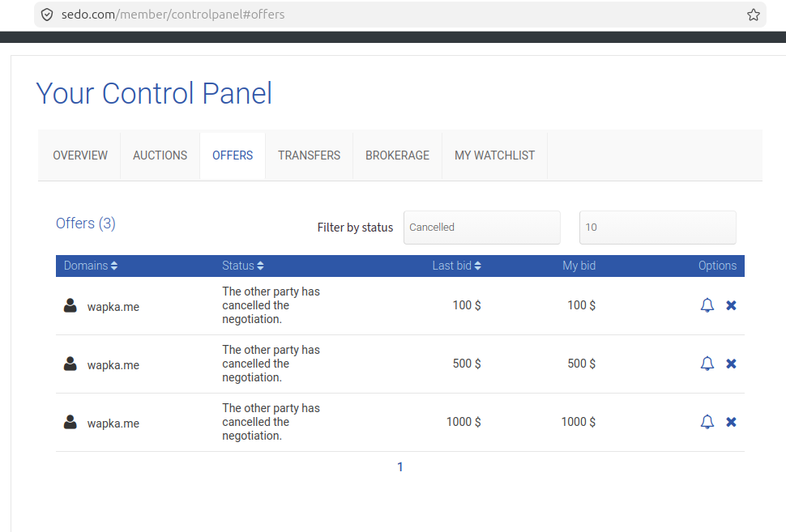Click the cancelled status text in the 1000 $ row
This screenshot has height=532, width=786.
[x=271, y=422]
